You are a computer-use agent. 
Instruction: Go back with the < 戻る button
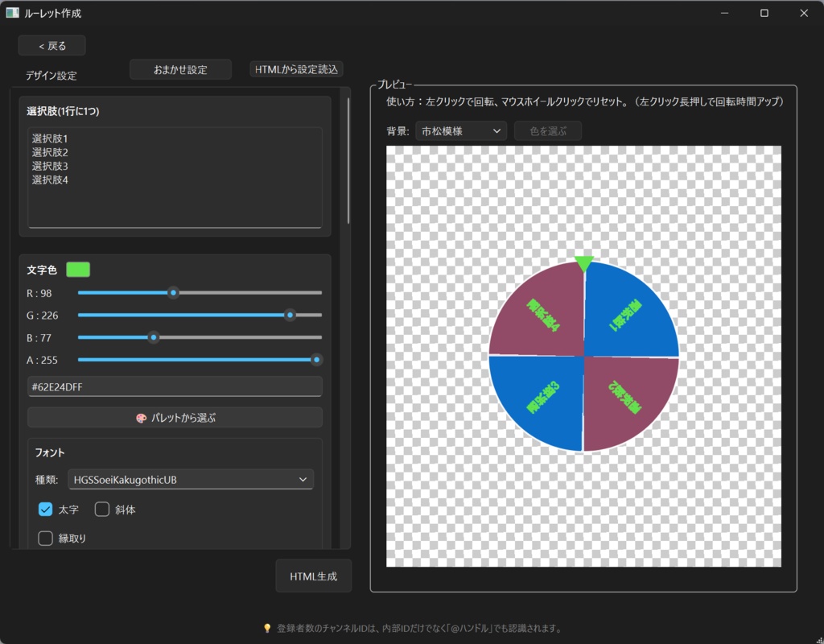click(52, 46)
